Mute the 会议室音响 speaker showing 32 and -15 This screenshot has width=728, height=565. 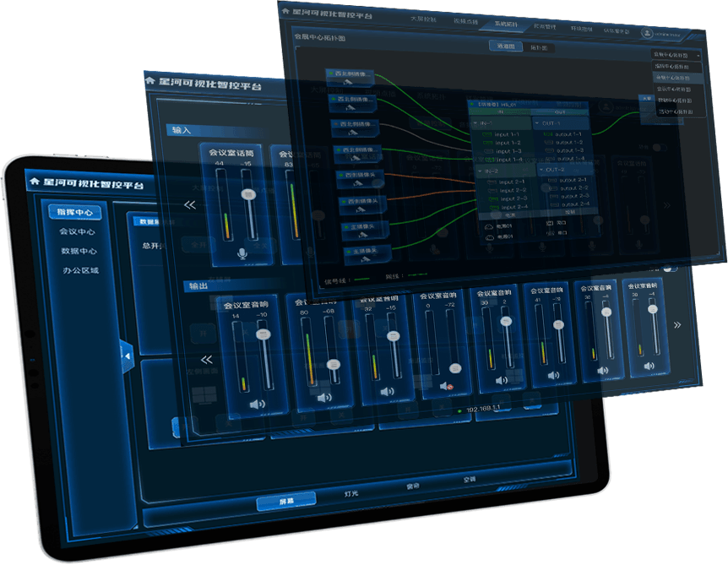tap(387, 392)
